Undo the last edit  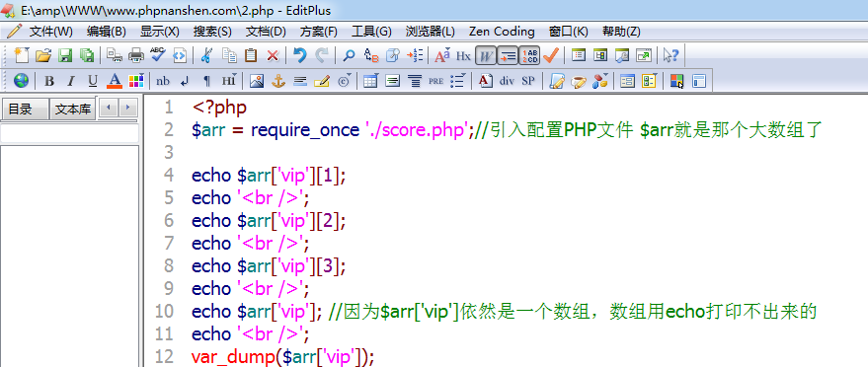299,55
